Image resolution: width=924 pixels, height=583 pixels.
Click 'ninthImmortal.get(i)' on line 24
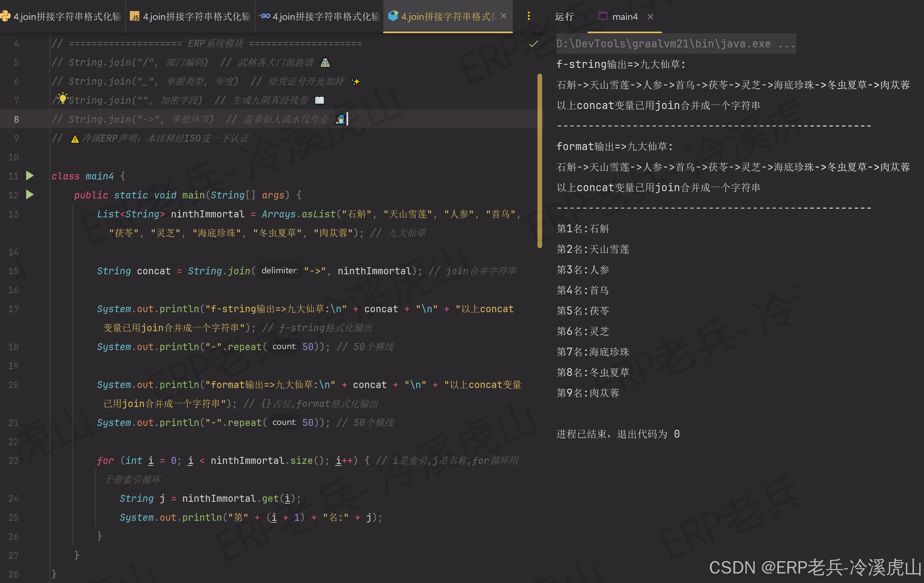(x=239, y=499)
